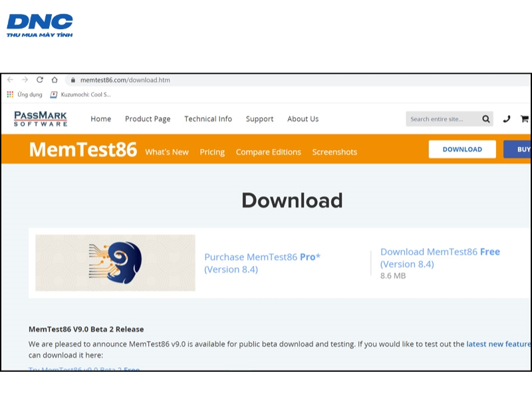Reload the page with the refresh icon

click(x=40, y=80)
